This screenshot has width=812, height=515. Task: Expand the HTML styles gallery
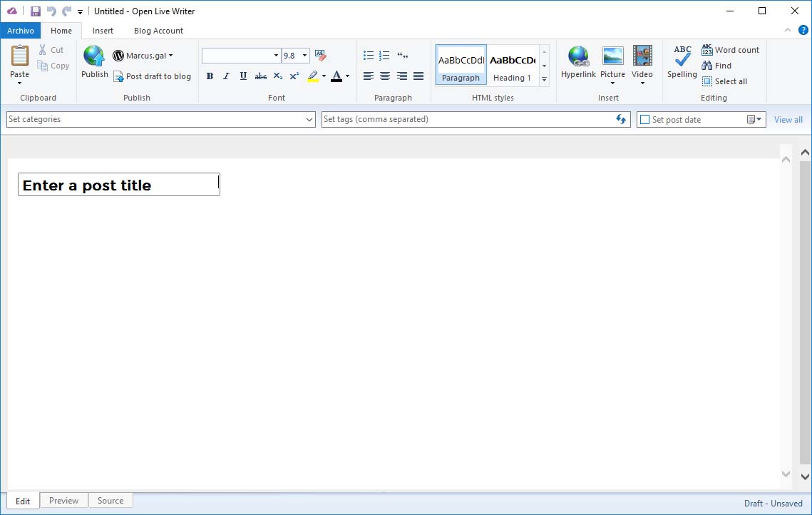click(544, 79)
